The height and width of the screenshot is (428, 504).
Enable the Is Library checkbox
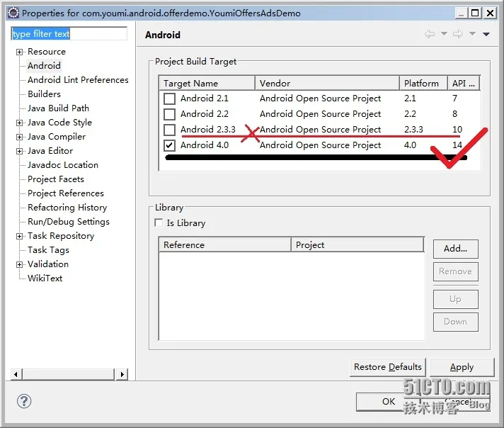[159, 223]
